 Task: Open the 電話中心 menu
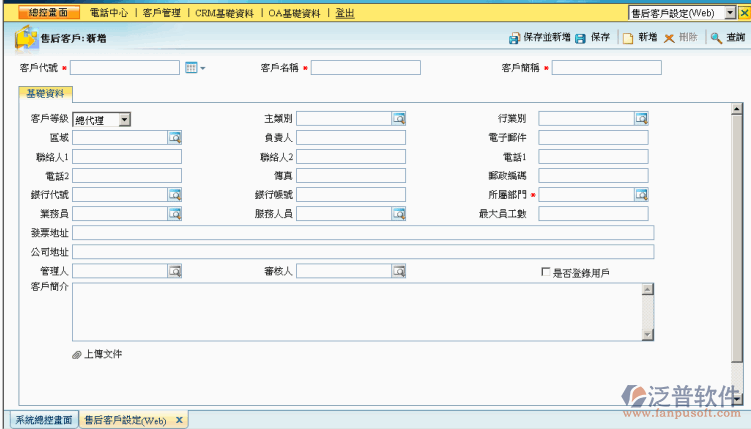click(x=109, y=13)
